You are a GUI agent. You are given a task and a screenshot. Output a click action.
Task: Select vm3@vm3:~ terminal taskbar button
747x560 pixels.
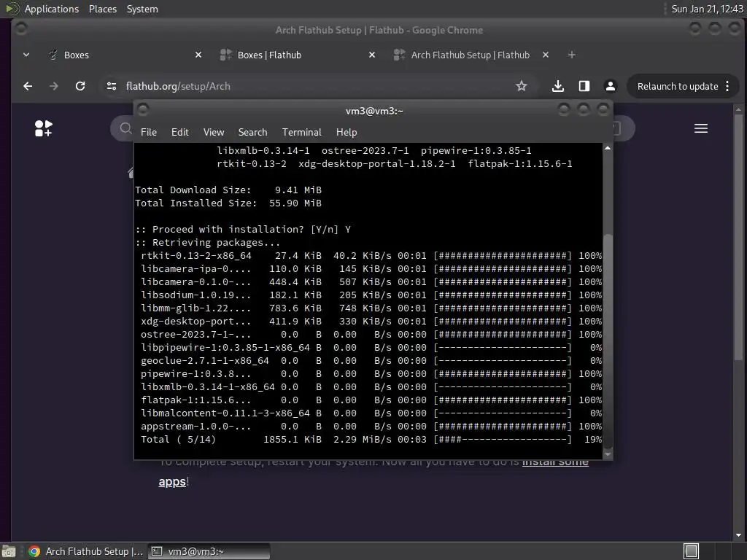(209, 551)
